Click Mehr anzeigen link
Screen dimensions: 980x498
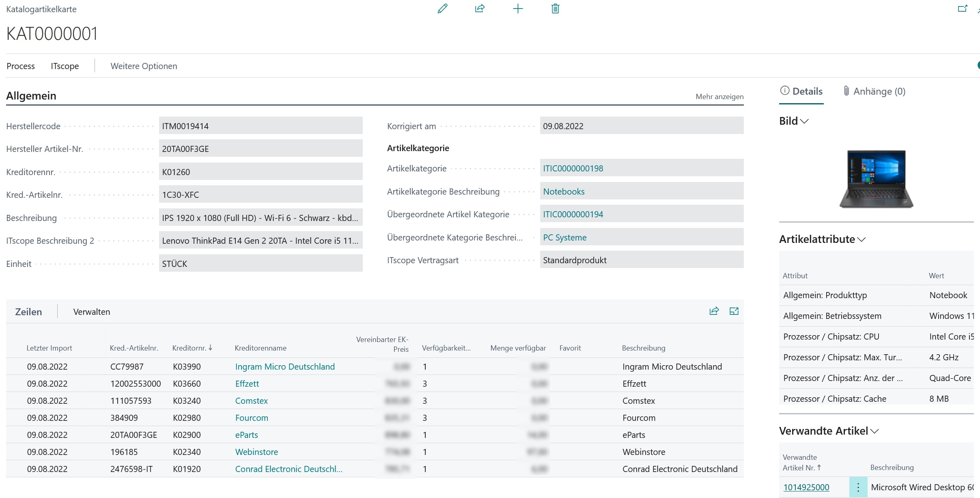(719, 97)
